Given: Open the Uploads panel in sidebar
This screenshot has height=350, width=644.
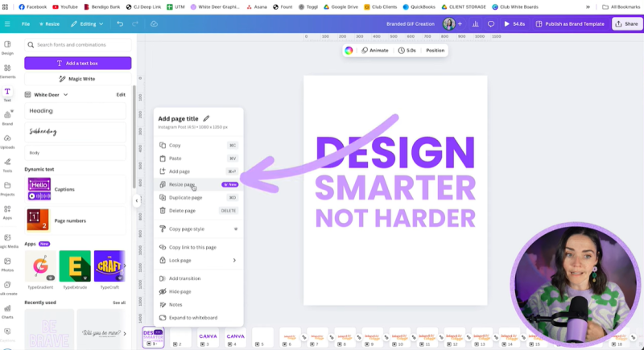Looking at the screenshot, I should tap(7, 142).
